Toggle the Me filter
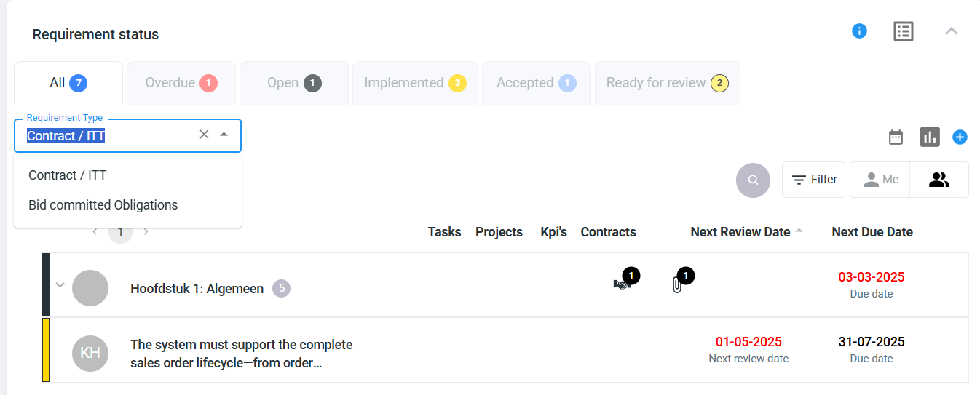This screenshot has height=395, width=980. [880, 180]
